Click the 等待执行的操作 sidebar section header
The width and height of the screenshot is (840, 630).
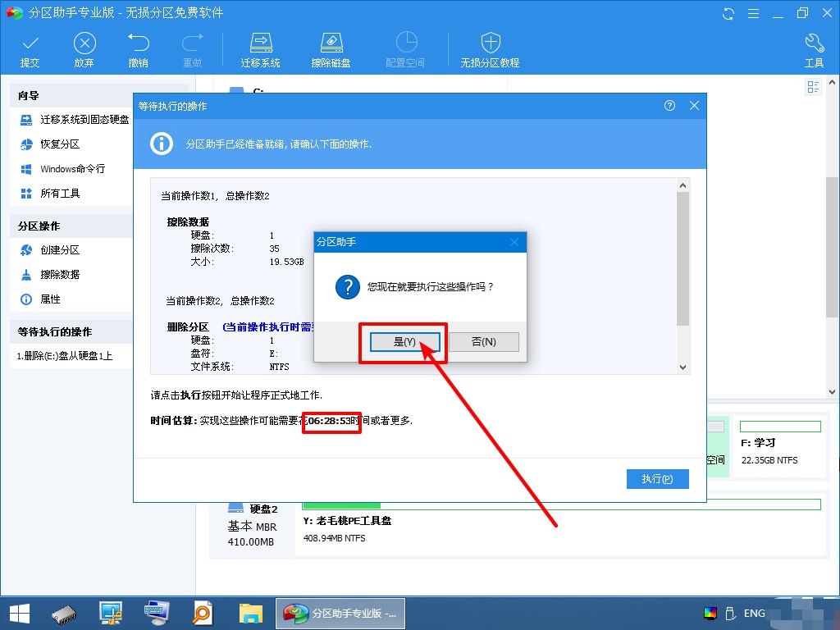[71, 332]
